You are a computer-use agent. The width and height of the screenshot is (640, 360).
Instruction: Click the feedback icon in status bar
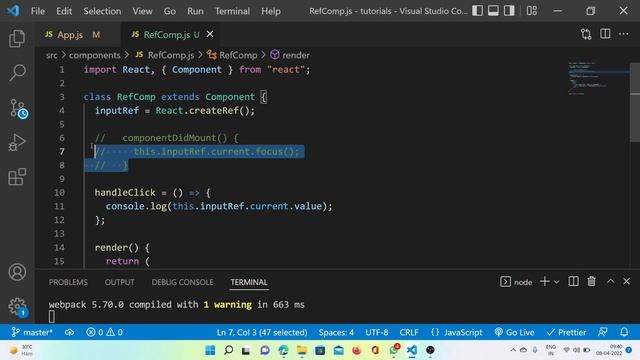tap(602, 332)
